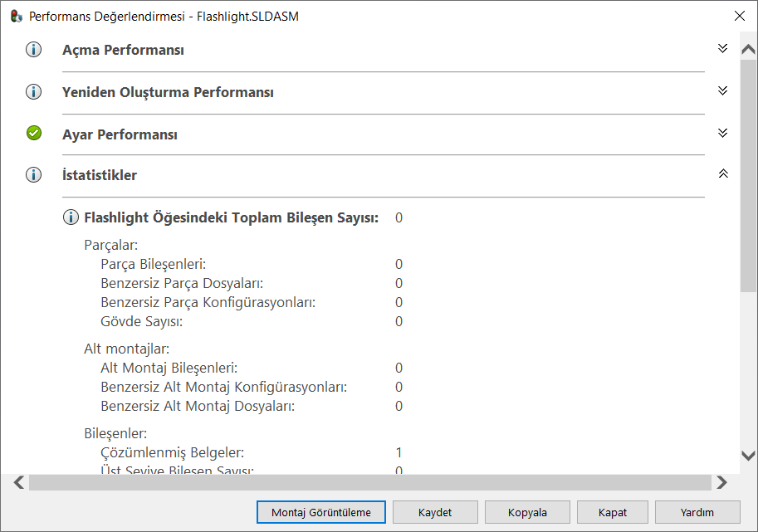Open Yardım help button
The width and height of the screenshot is (758, 532).
pyautogui.click(x=697, y=512)
